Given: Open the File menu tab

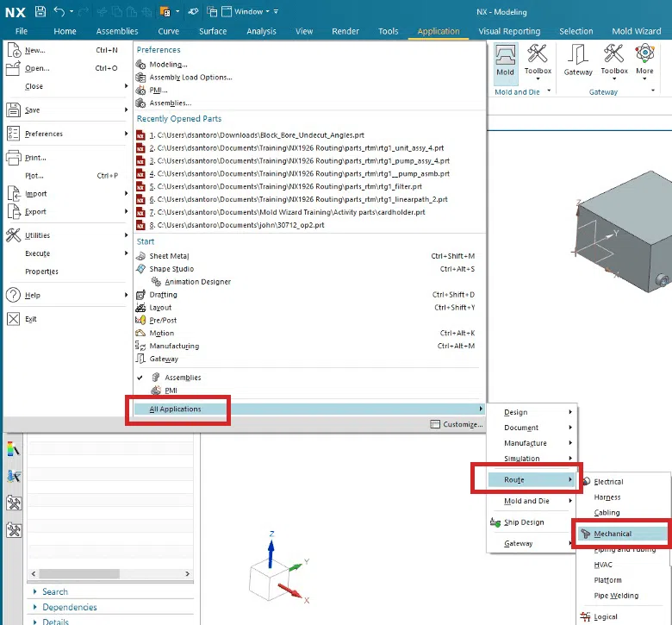Looking at the screenshot, I should (21, 31).
